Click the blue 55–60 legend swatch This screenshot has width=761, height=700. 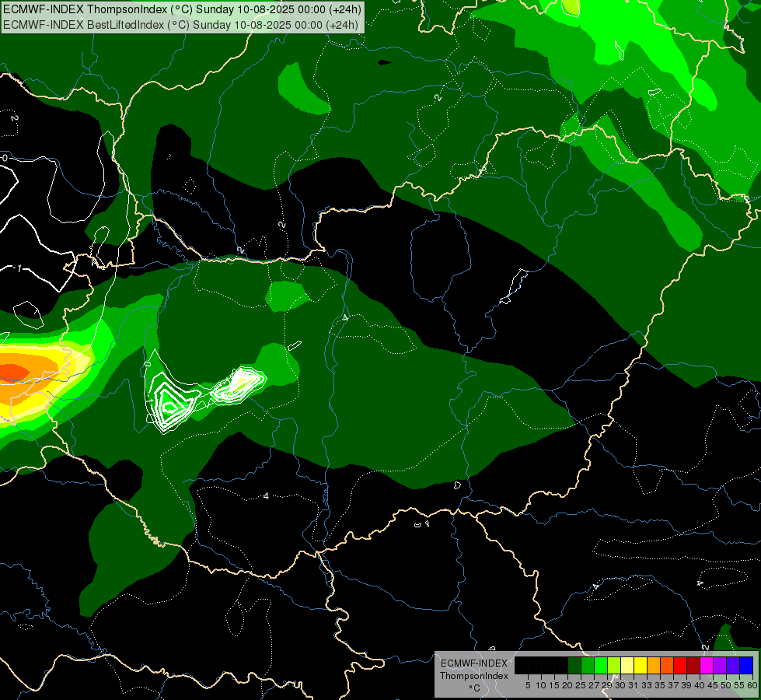coord(746,665)
